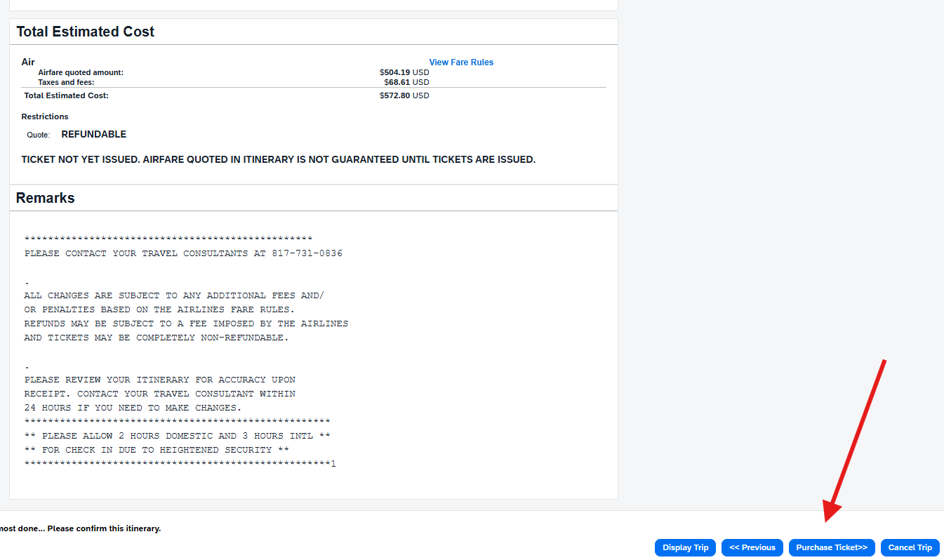Click the 'FOR CHECK IN DUE TO' line

[157, 450]
